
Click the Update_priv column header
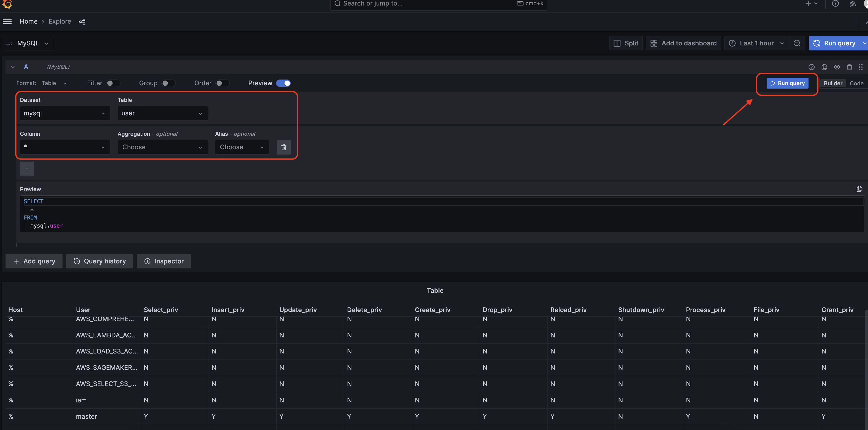(x=298, y=310)
